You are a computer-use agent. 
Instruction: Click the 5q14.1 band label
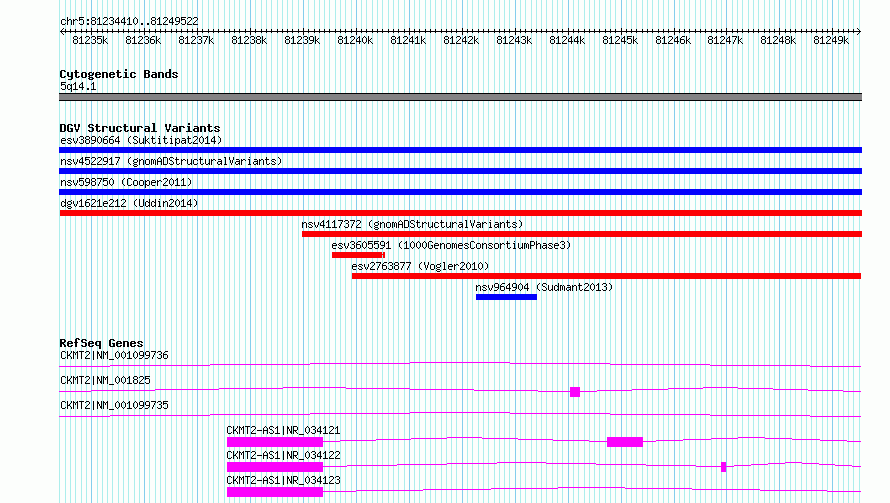[78, 86]
